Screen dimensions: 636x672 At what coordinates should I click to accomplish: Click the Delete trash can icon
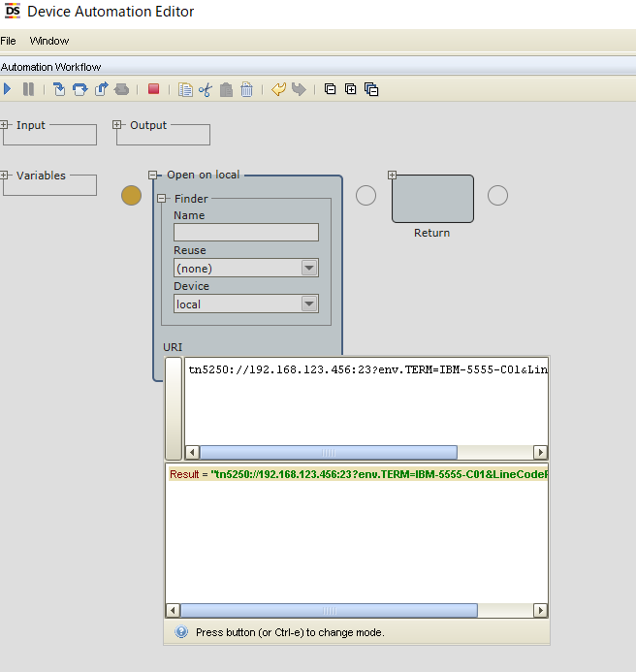[246, 89]
